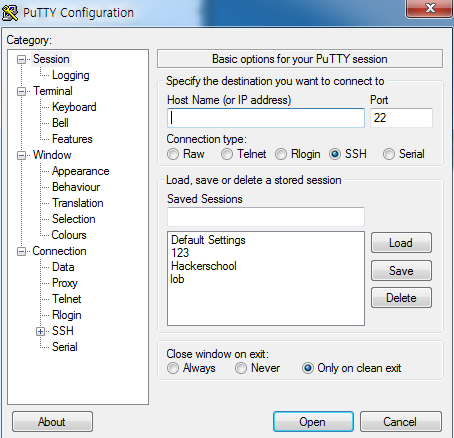Click the Save session button
Image resolution: width=454 pixels, height=438 pixels.
[401, 271]
